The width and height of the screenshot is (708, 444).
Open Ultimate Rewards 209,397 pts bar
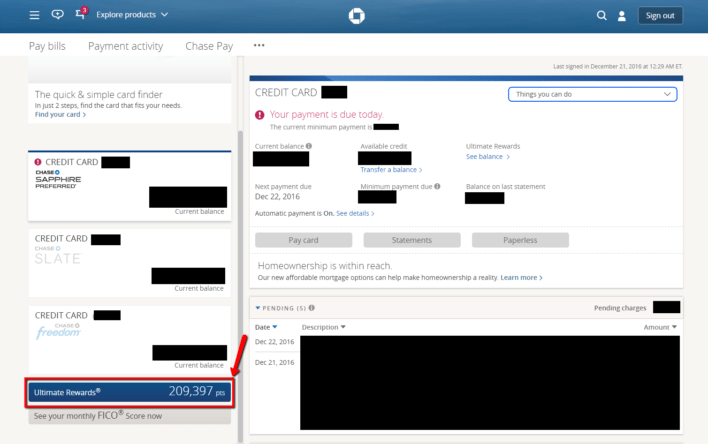click(130, 392)
